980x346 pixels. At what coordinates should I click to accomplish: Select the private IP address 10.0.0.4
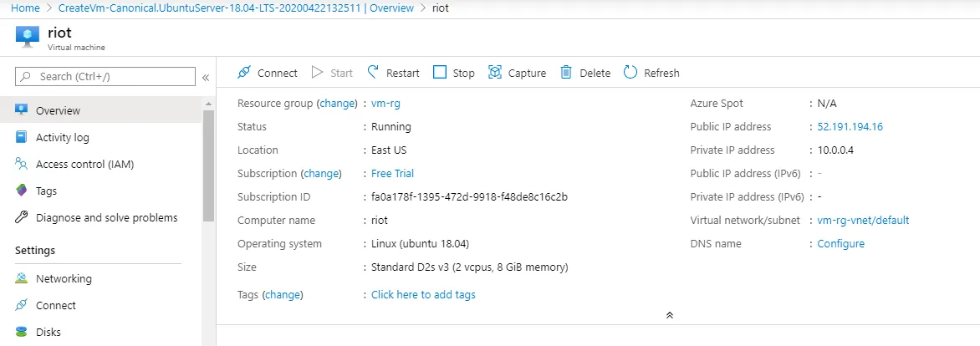[835, 150]
